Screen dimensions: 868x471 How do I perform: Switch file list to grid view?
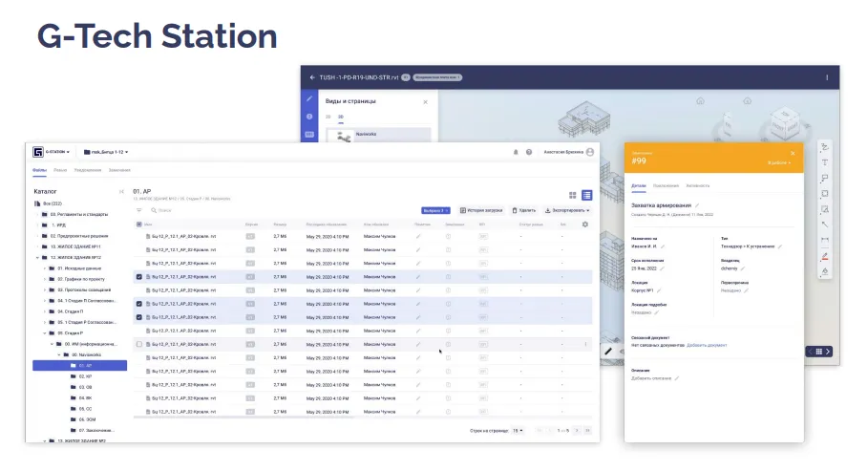(573, 195)
